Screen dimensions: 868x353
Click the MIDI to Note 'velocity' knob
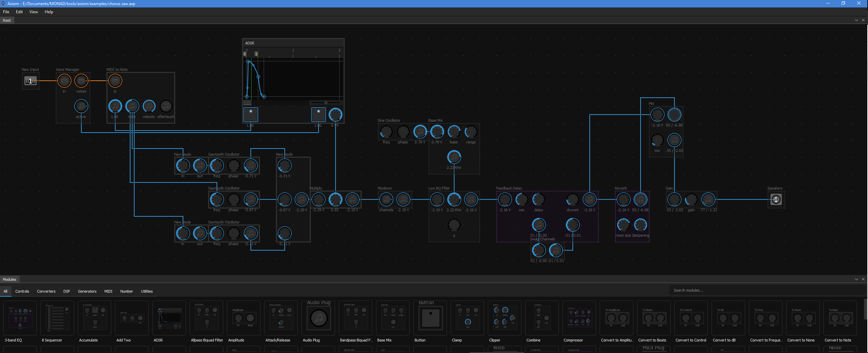[x=149, y=106]
